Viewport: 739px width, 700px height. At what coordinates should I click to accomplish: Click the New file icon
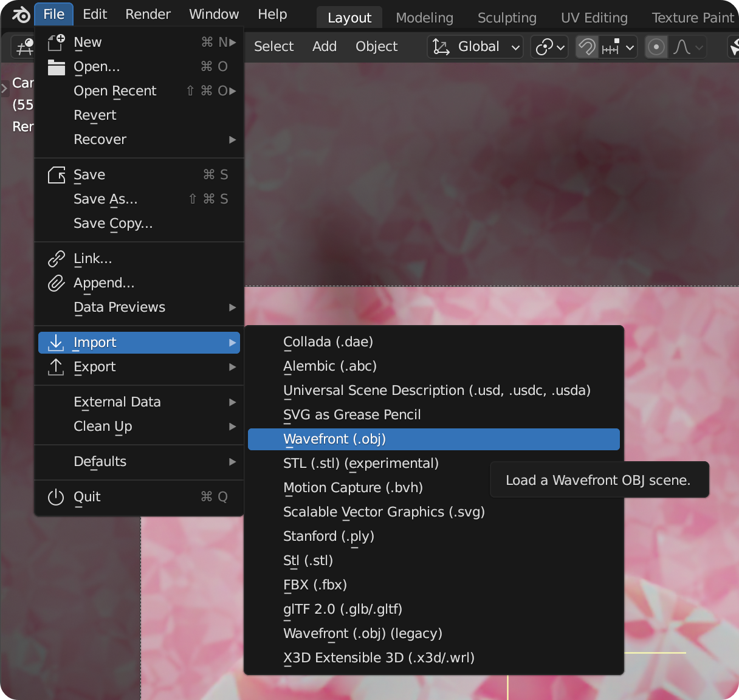pos(56,43)
